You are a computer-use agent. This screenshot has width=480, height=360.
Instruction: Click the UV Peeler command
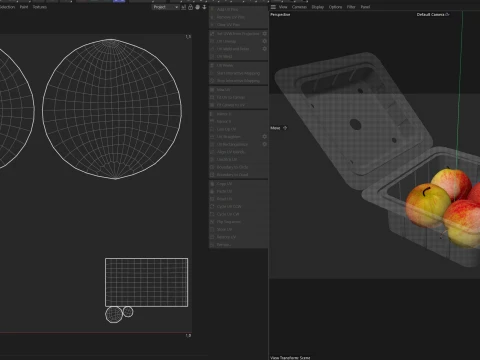[x=238, y=66]
